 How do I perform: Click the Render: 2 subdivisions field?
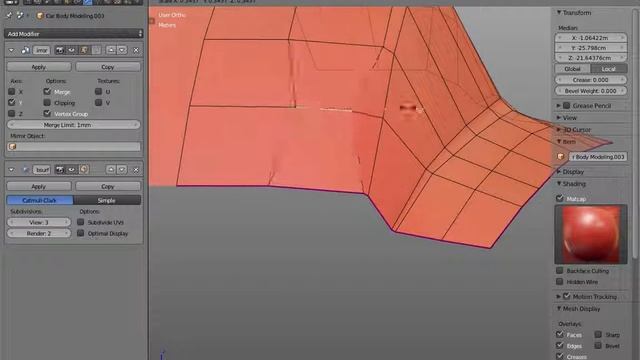click(39, 233)
